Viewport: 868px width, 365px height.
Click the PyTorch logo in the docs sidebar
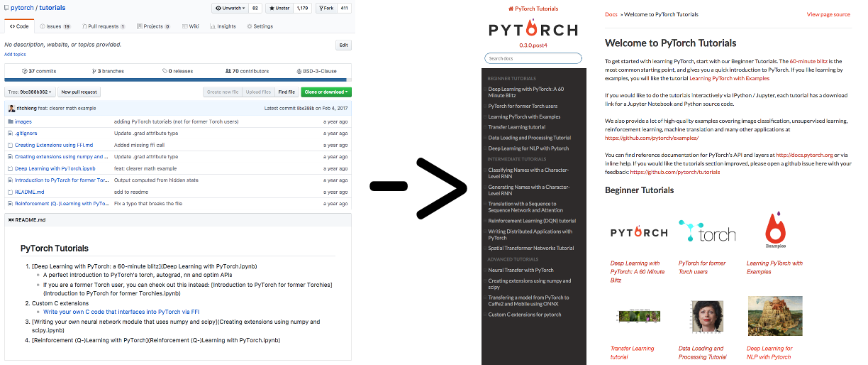coord(533,30)
